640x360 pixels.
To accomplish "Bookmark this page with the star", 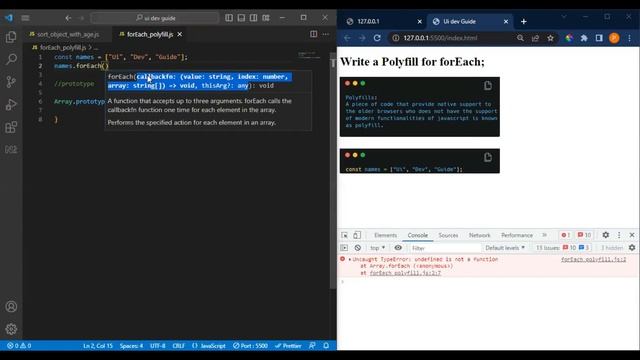I will tap(550, 38).
